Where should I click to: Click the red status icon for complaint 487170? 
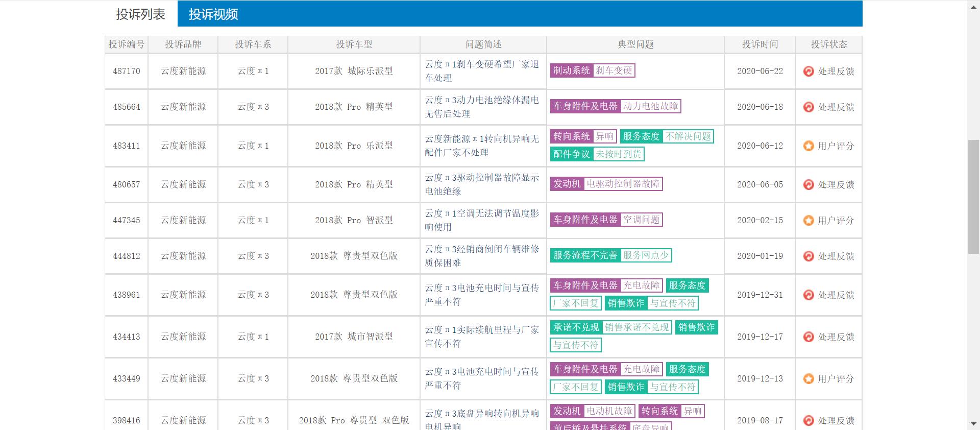pos(808,71)
